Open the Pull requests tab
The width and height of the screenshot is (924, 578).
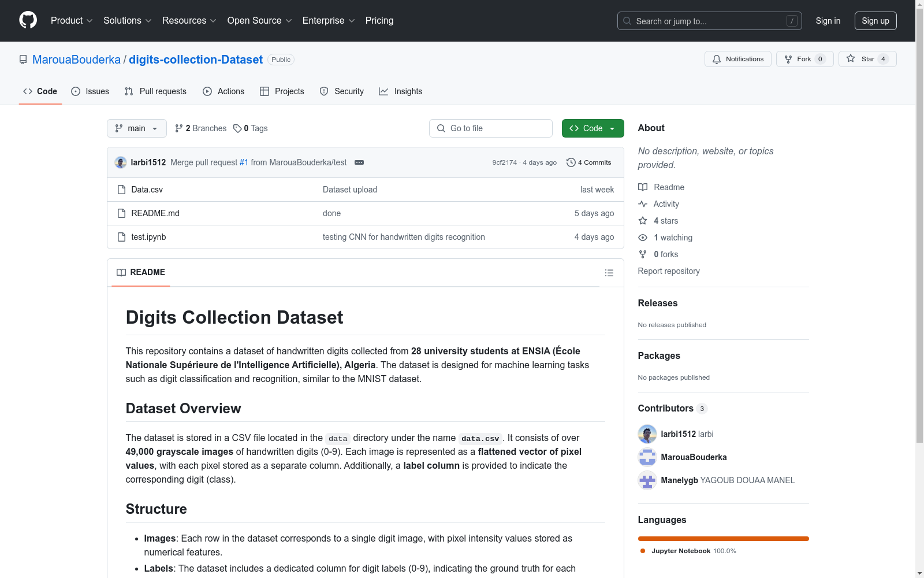(155, 91)
